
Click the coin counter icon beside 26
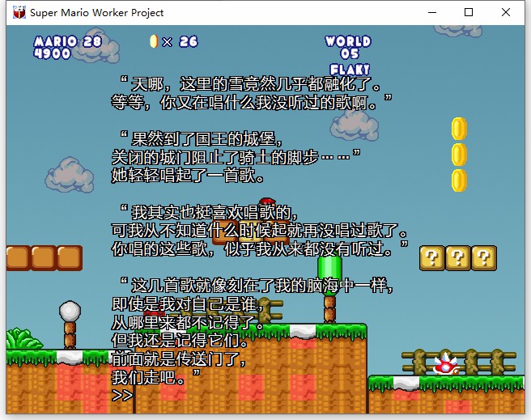click(x=154, y=41)
